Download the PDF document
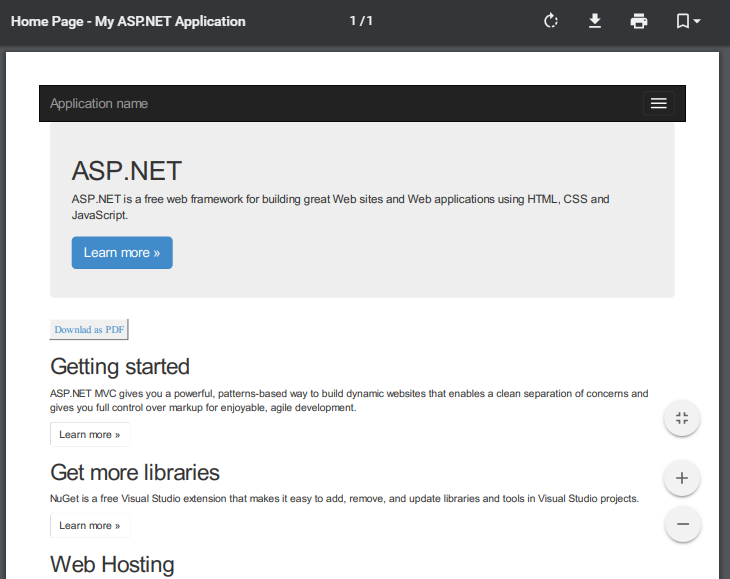The height and width of the screenshot is (579, 730). pyautogui.click(x=595, y=21)
